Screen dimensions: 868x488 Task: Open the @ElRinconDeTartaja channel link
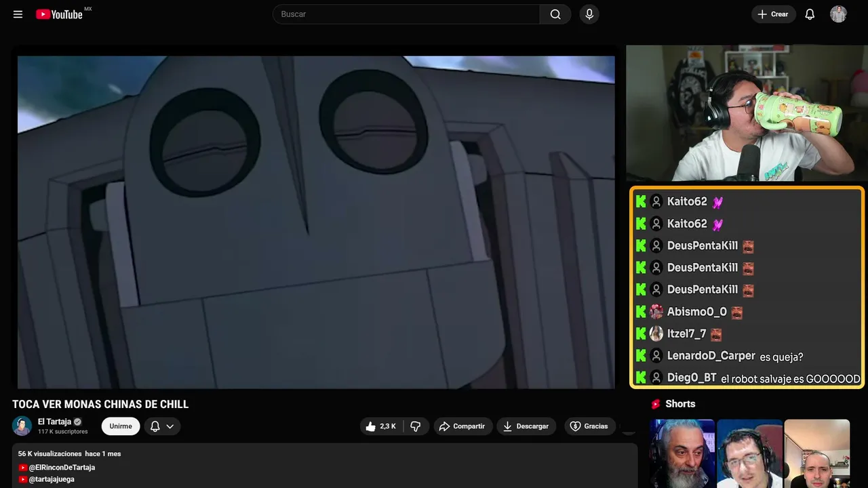[x=62, y=468]
